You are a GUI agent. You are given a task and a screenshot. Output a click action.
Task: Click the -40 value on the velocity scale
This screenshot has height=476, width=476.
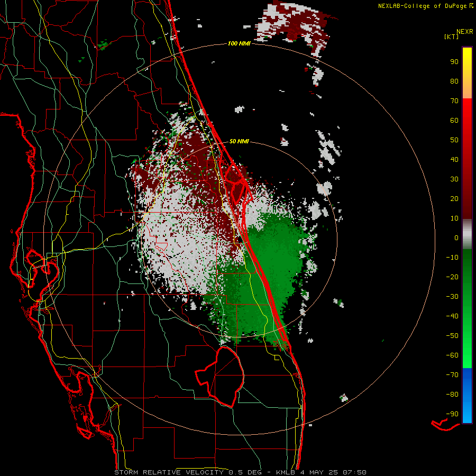click(452, 316)
